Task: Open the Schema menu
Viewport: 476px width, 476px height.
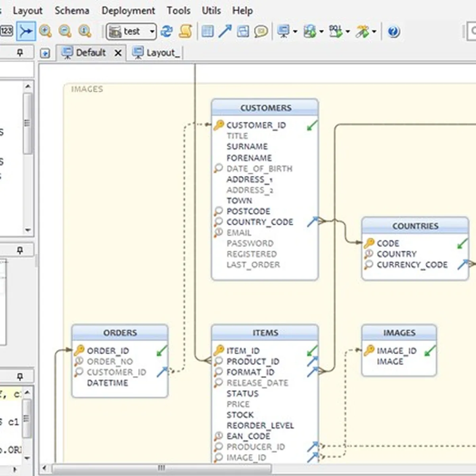Action: coord(72,11)
